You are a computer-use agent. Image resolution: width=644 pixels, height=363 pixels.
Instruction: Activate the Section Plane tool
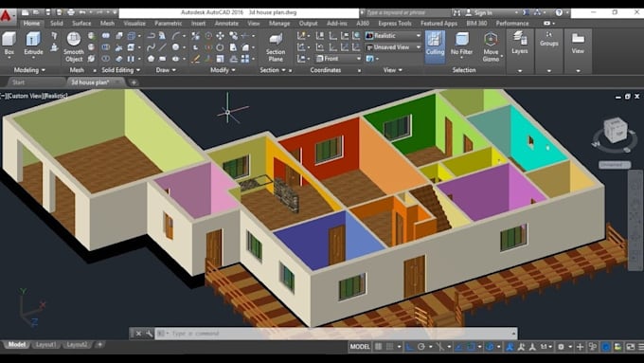(276, 47)
